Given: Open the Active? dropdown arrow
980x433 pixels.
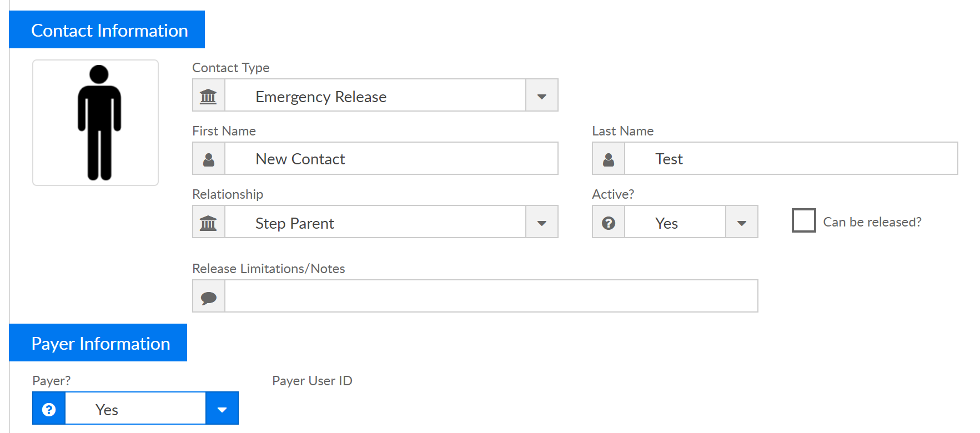Looking at the screenshot, I should pyautogui.click(x=742, y=223).
